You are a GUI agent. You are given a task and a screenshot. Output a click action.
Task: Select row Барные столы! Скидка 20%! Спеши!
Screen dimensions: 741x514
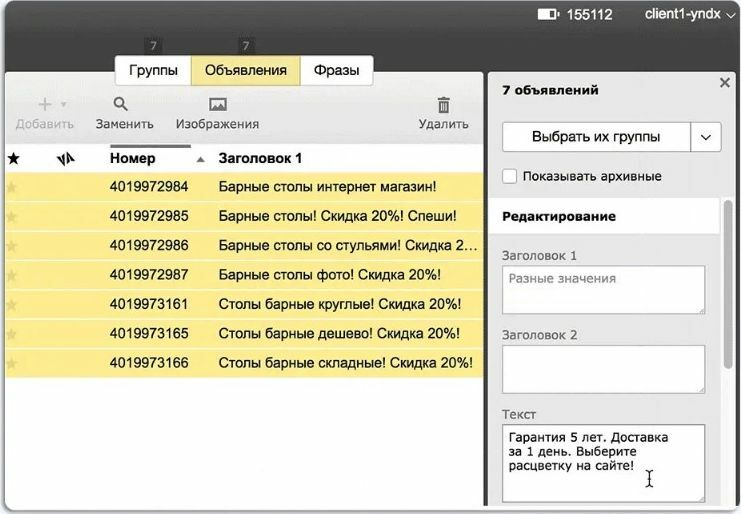pos(244,216)
